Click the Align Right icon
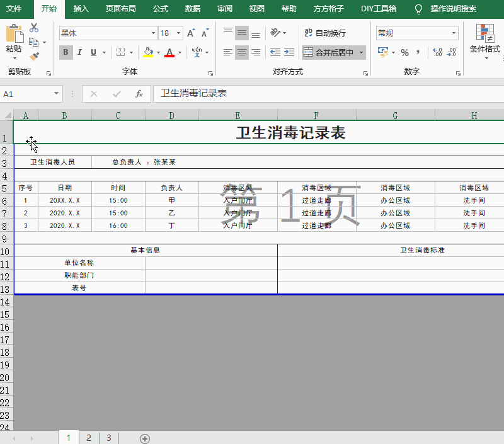 (x=256, y=52)
